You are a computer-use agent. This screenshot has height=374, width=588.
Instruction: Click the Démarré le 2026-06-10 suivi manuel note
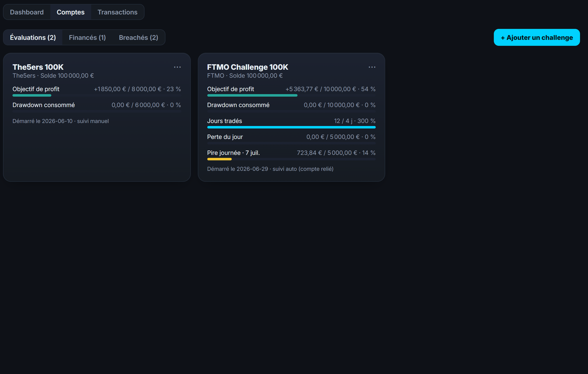tap(61, 121)
